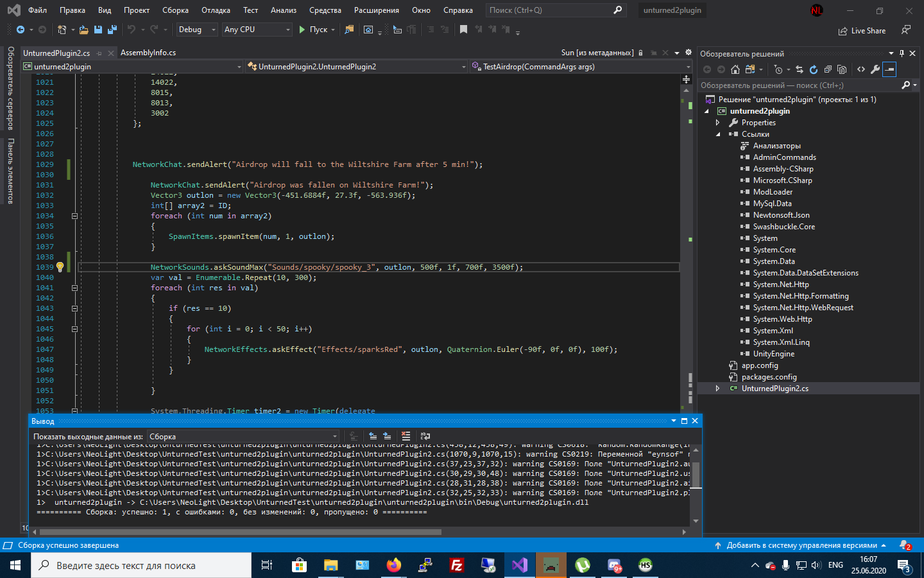Navigate backward with the blue back arrow
This screenshot has width=924, height=578.
click(x=21, y=30)
